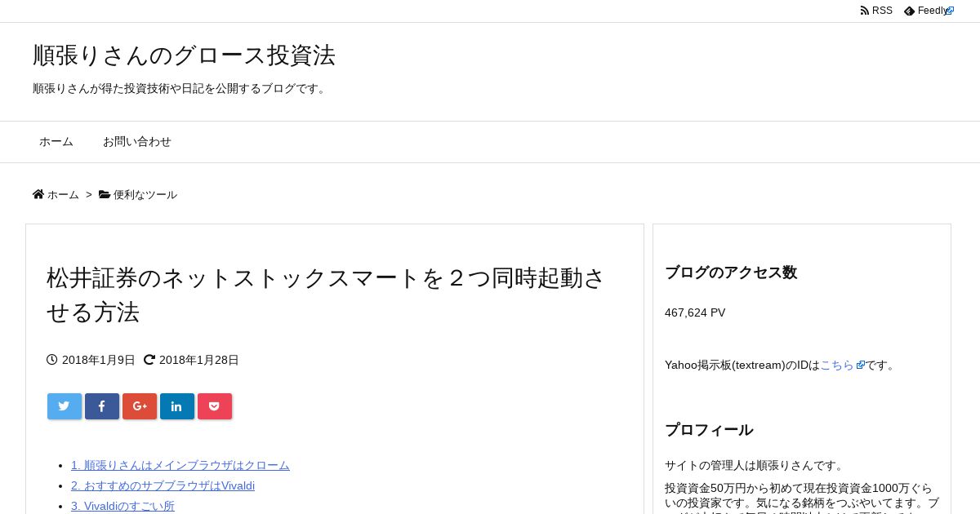
Task: Save the article to Pocket
Action: click(x=215, y=406)
